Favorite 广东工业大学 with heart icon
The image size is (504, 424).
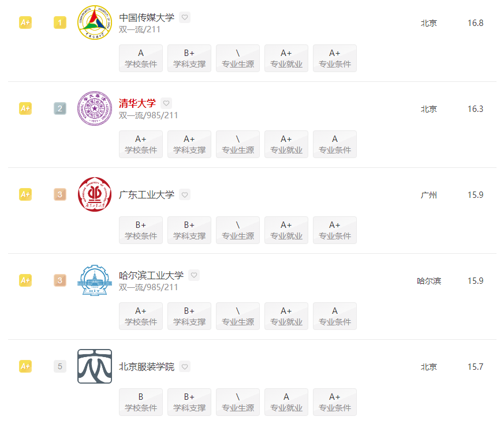(185, 194)
